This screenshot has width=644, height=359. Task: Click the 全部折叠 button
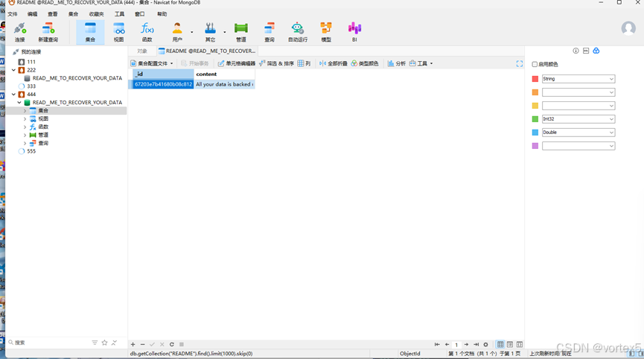[333, 63]
